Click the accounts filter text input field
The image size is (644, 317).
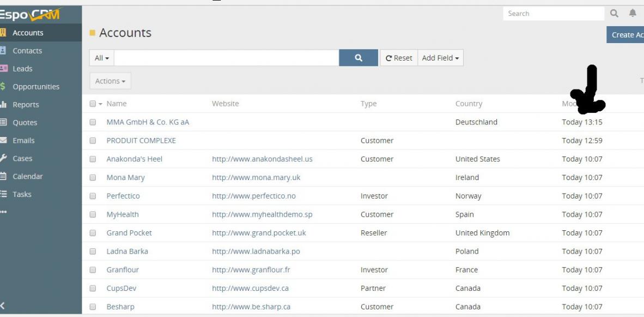(226, 58)
